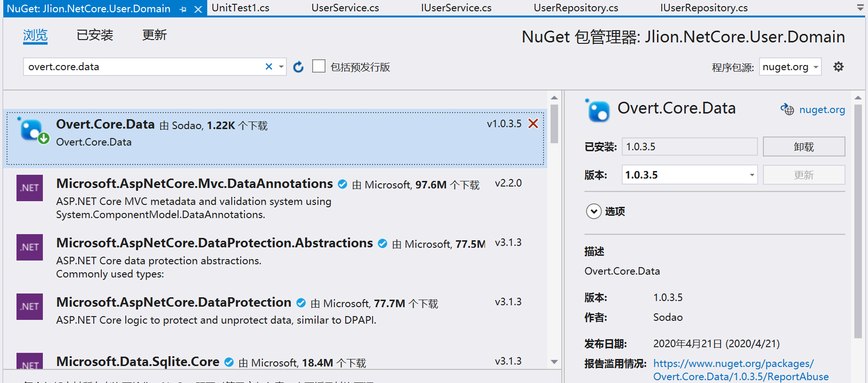Viewport: 868px width, 383px height.
Task: Select Microsoft.AspNetCore.DataProtection.Abstractions package
Action: 275,257
